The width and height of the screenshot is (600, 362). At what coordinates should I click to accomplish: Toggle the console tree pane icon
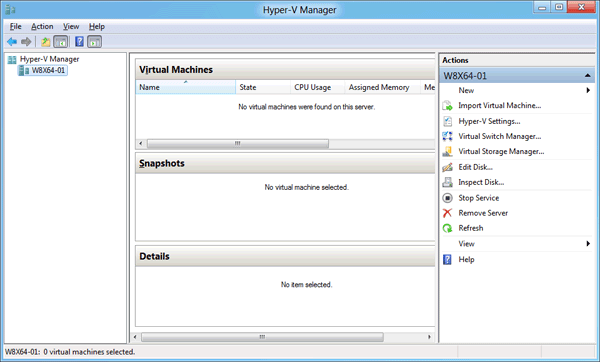click(61, 41)
